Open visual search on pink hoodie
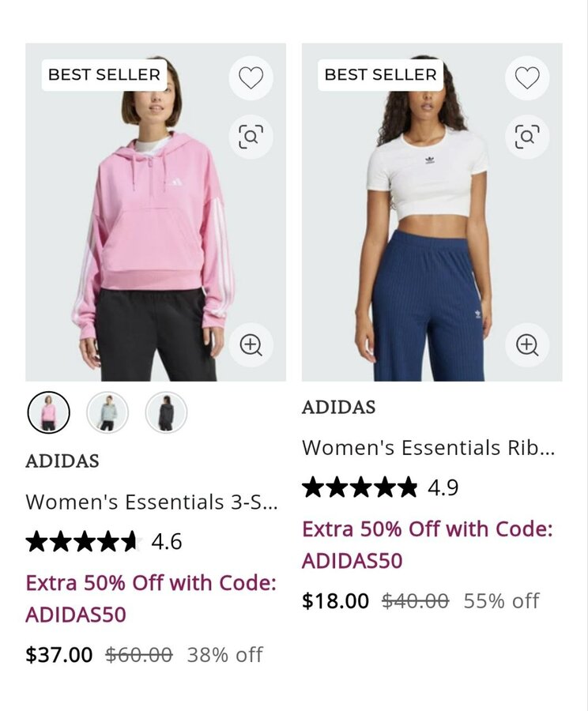The width and height of the screenshot is (588, 711). point(251,137)
